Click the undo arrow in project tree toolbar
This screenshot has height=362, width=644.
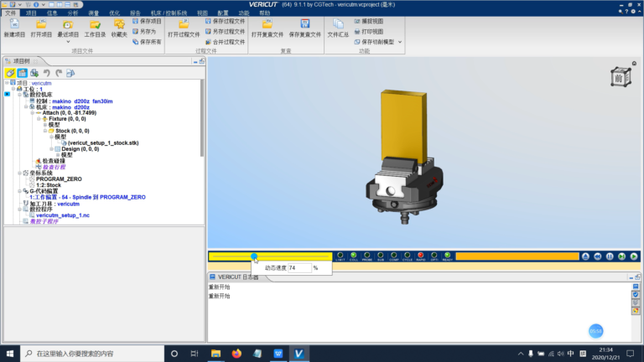coord(46,73)
